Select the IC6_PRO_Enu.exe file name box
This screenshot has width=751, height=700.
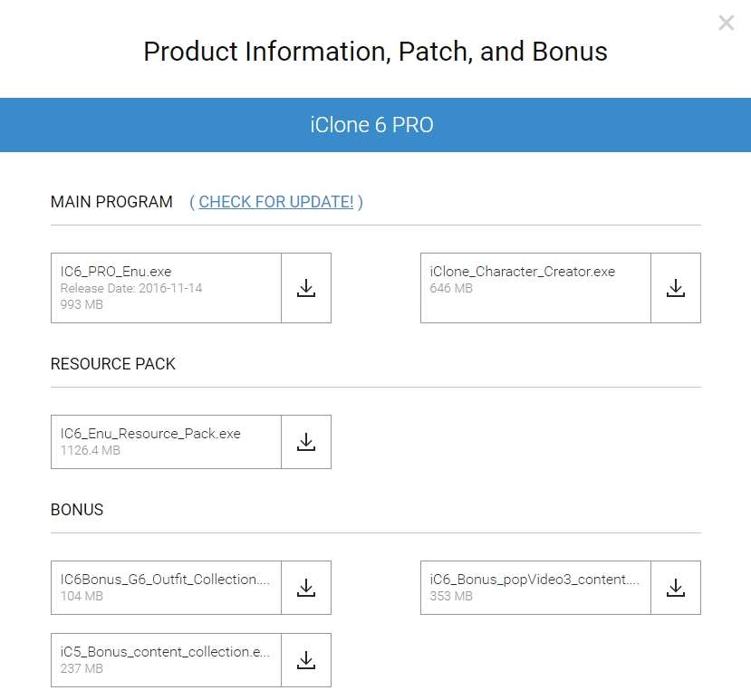click(166, 288)
